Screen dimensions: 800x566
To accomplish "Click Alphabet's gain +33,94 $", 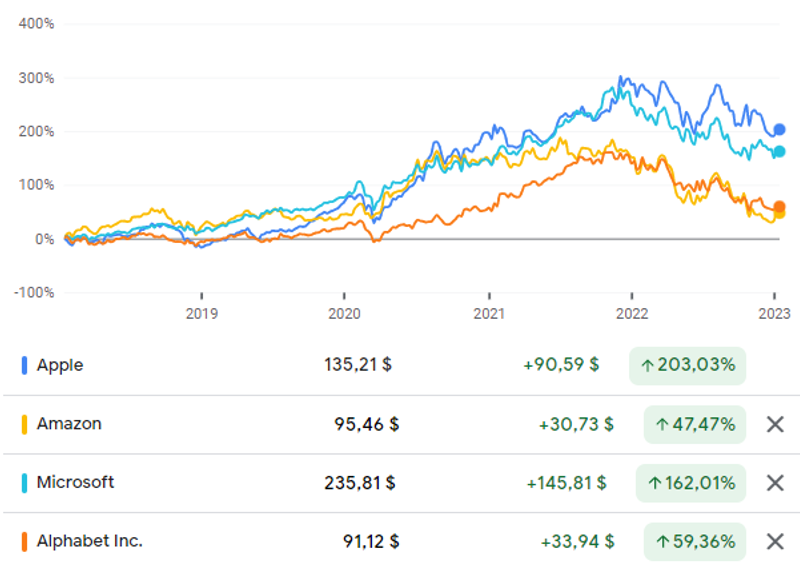I will click(577, 542).
